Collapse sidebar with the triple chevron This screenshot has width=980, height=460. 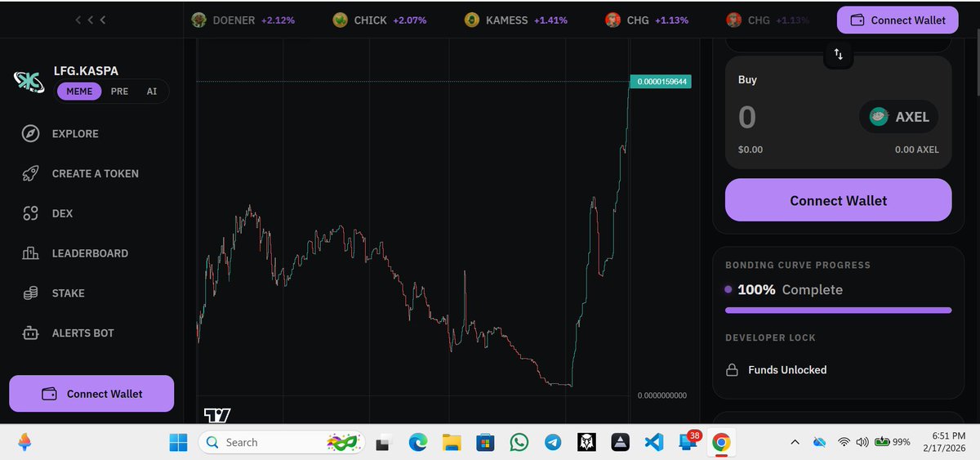[90, 20]
